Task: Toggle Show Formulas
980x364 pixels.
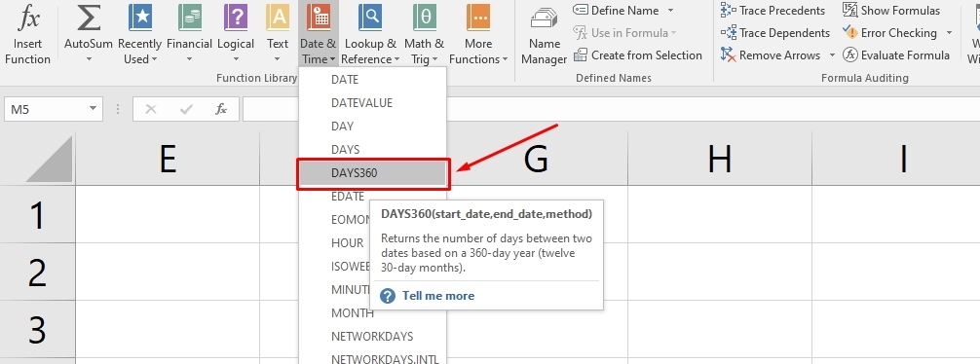Action: [891, 11]
